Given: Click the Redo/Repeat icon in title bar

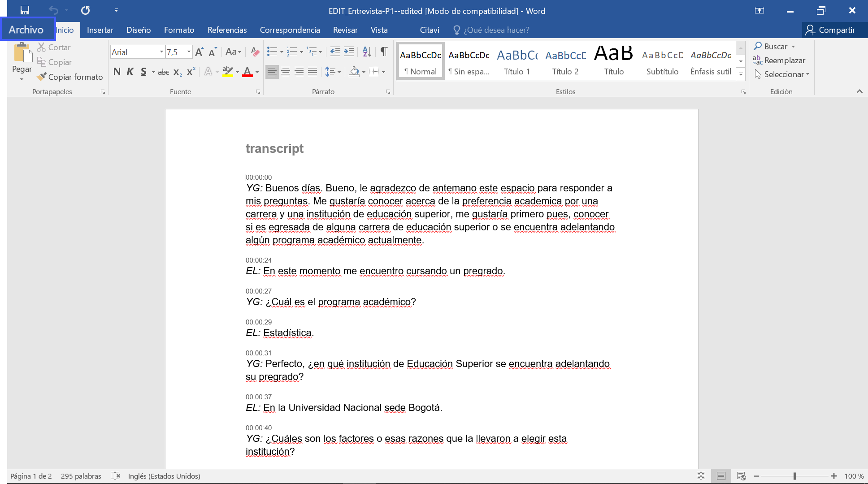Looking at the screenshot, I should (85, 10).
